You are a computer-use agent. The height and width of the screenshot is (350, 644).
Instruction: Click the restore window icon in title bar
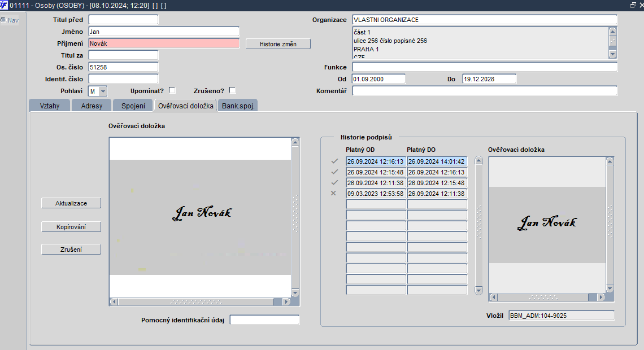tap(633, 5)
